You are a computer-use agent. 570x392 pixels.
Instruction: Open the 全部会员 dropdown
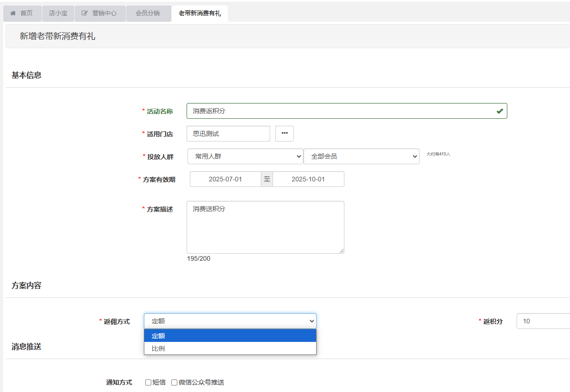(x=361, y=157)
